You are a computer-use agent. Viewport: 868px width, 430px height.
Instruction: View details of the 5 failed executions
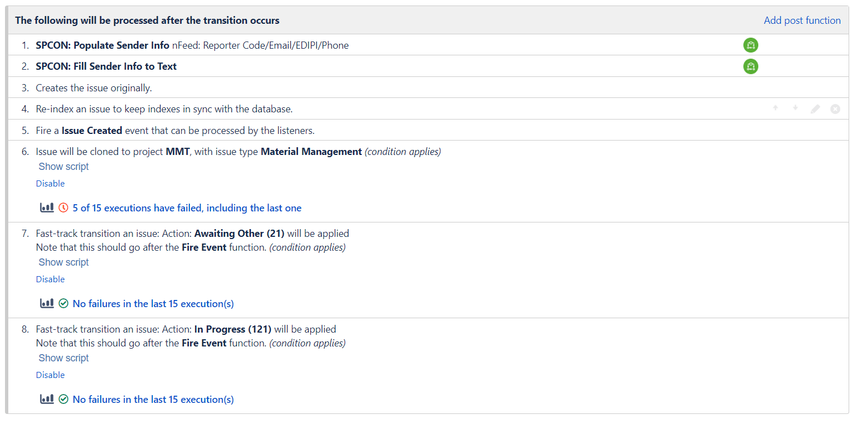coord(188,208)
